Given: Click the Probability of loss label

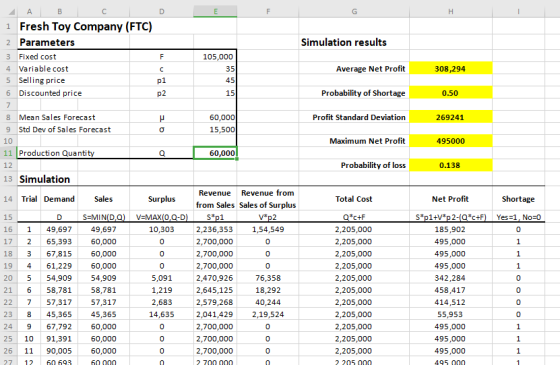Looking at the screenshot, I should click(x=373, y=165).
